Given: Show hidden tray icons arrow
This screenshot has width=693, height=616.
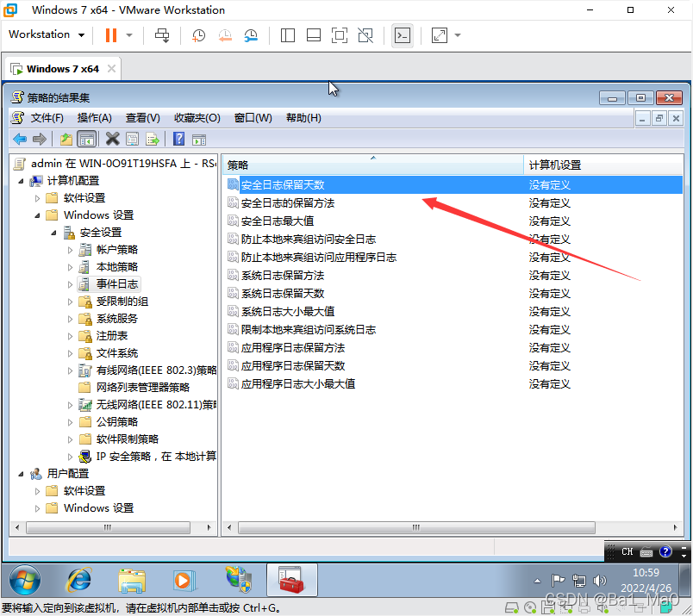Looking at the screenshot, I should tap(538, 581).
